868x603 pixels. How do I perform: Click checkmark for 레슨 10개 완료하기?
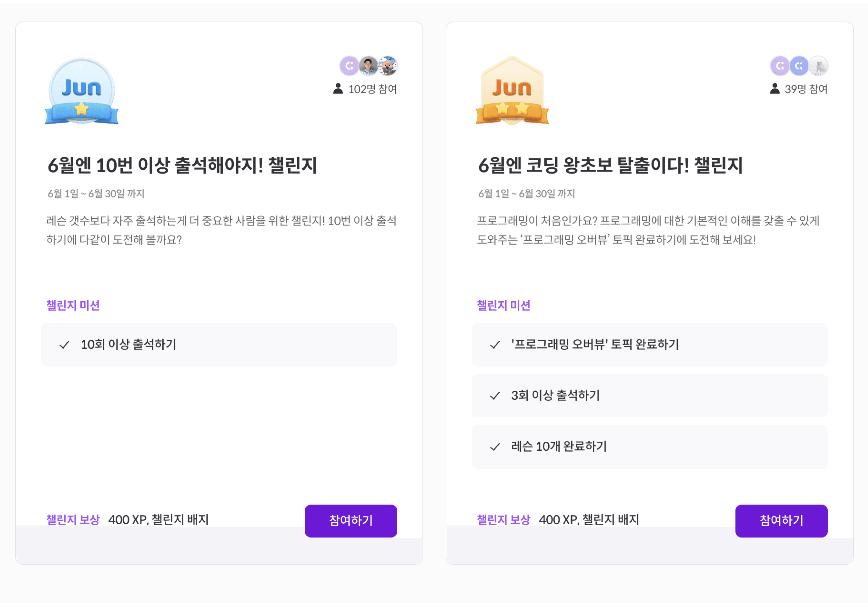click(x=495, y=447)
